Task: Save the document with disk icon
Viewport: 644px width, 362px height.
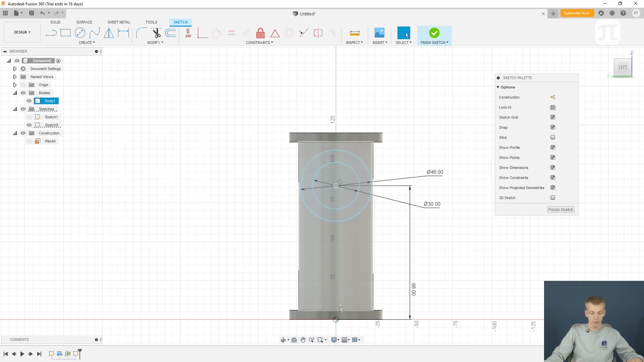Action: [32, 13]
